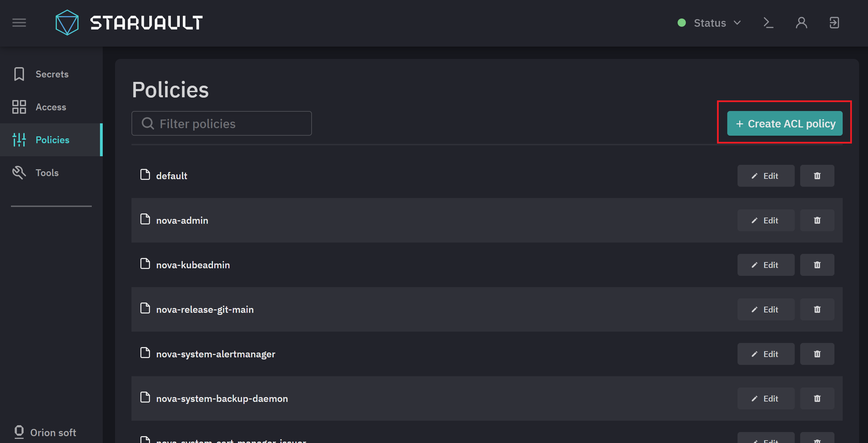The image size is (868, 443).
Task: Delete the nova-kubeadmin policy
Action: click(817, 265)
